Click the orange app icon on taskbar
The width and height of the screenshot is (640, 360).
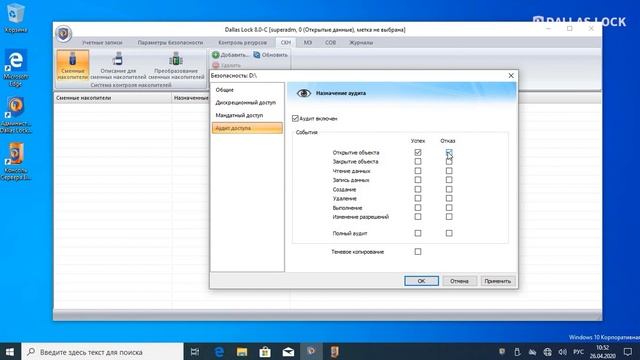(335, 352)
